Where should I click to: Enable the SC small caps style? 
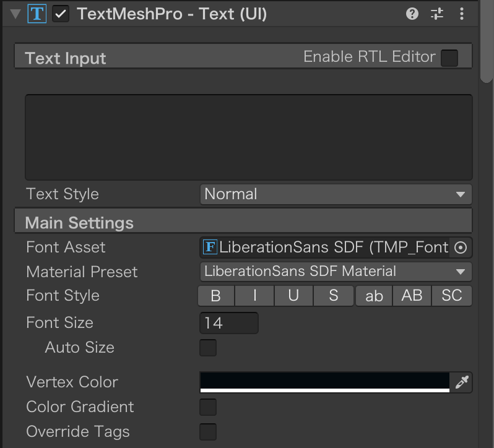point(452,296)
